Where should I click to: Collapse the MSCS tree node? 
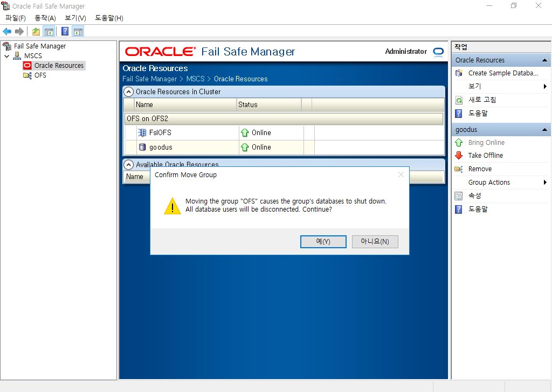coord(6,56)
